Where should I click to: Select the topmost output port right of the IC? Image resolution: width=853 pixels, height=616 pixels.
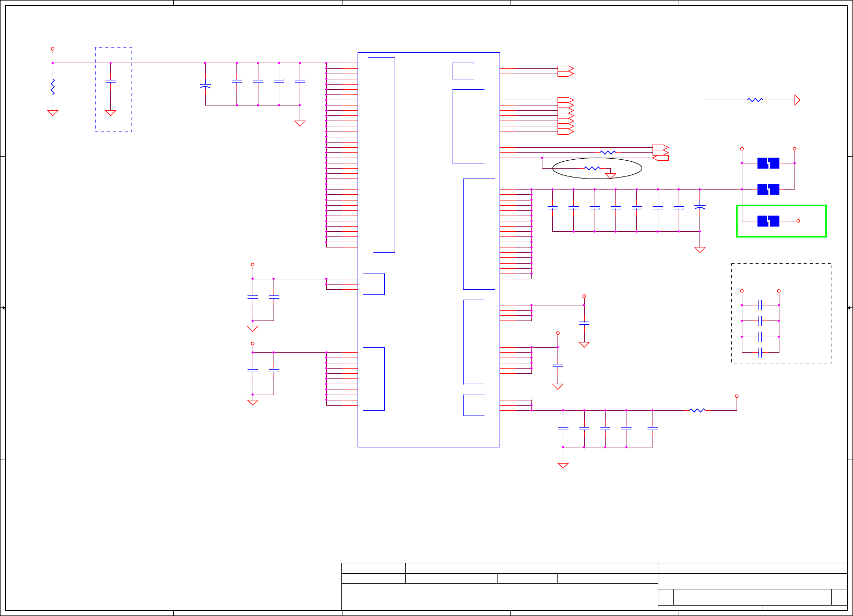566,68
